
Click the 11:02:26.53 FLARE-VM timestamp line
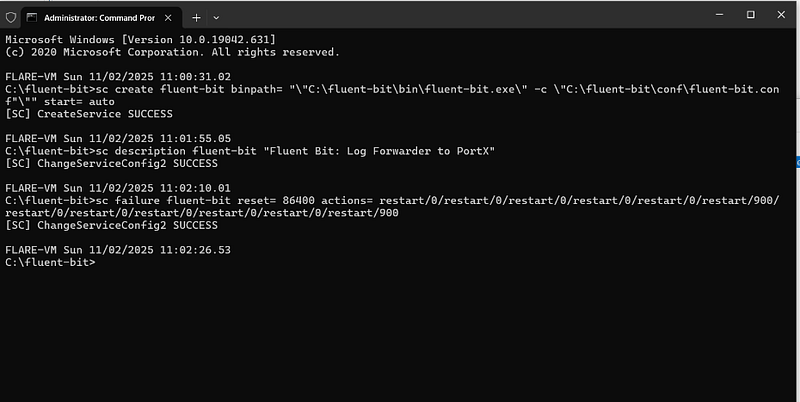pyautogui.click(x=118, y=250)
